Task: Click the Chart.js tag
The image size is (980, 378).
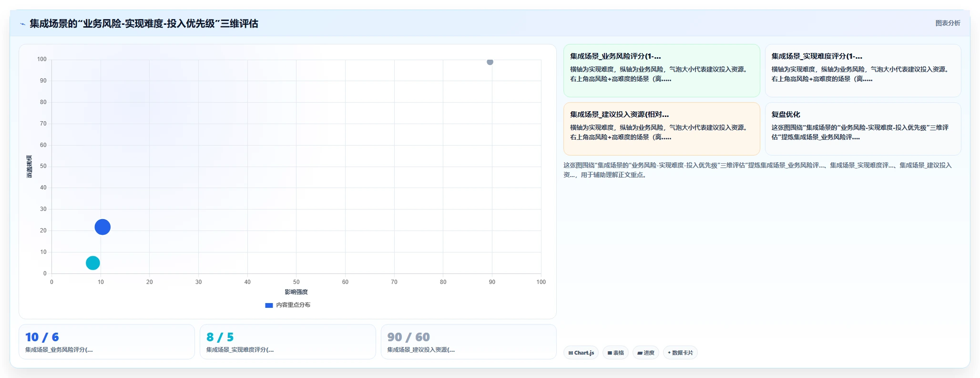Action: (581, 353)
